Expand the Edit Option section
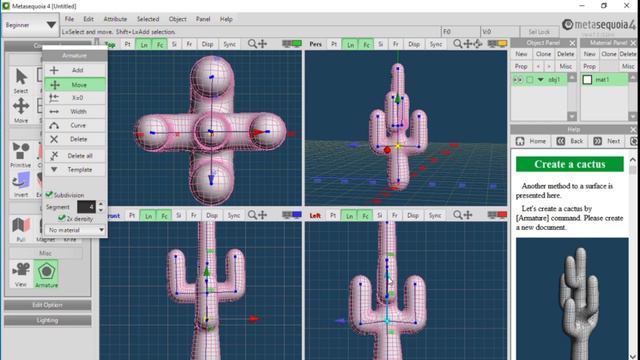The image size is (640, 360). coord(47,305)
